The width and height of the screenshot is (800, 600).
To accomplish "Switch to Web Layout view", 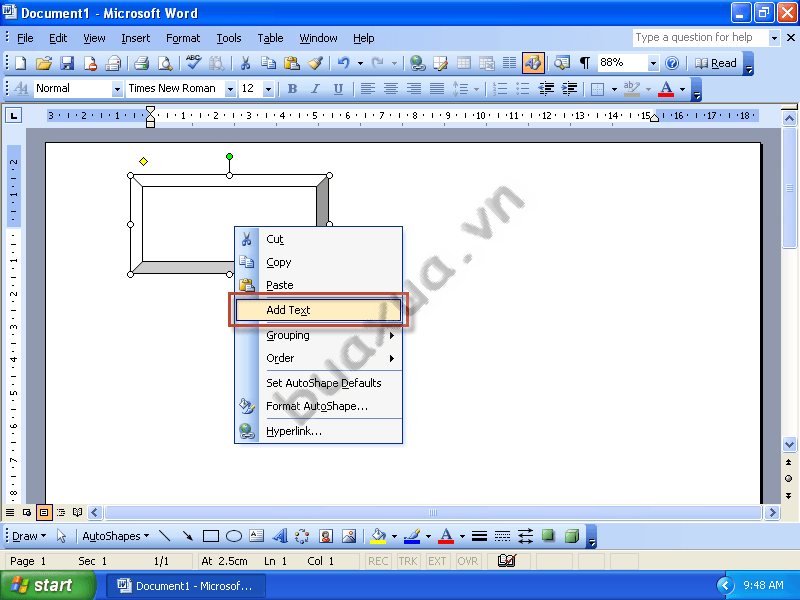I will [x=27, y=512].
